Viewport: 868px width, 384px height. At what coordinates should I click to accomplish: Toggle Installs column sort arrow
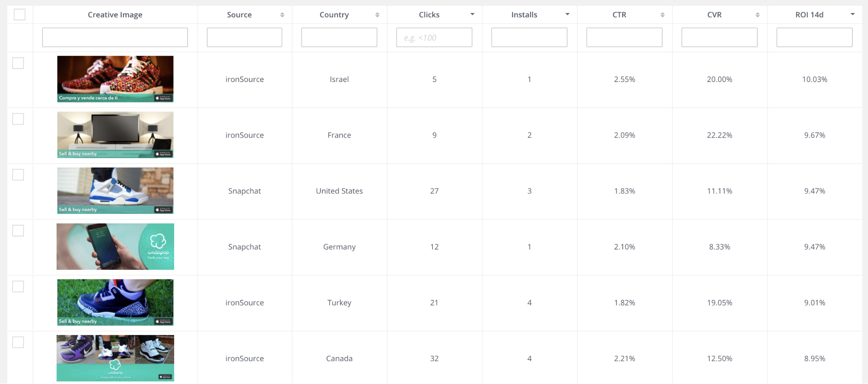tap(567, 14)
